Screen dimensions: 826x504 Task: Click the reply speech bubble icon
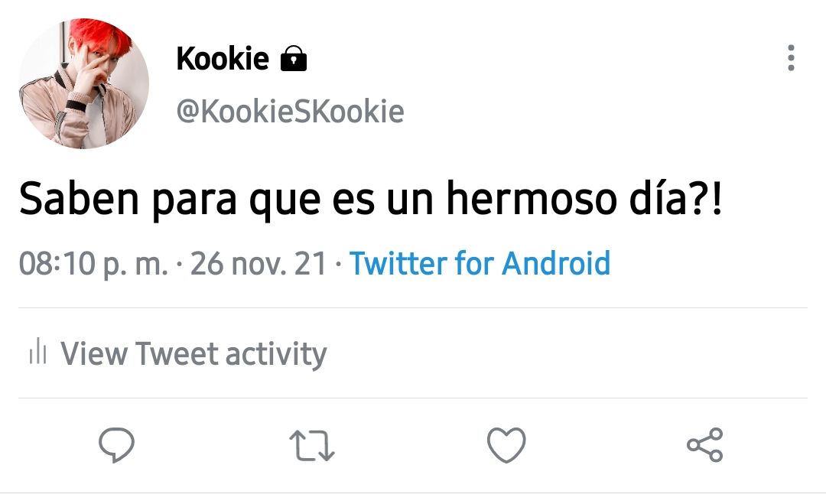116,445
